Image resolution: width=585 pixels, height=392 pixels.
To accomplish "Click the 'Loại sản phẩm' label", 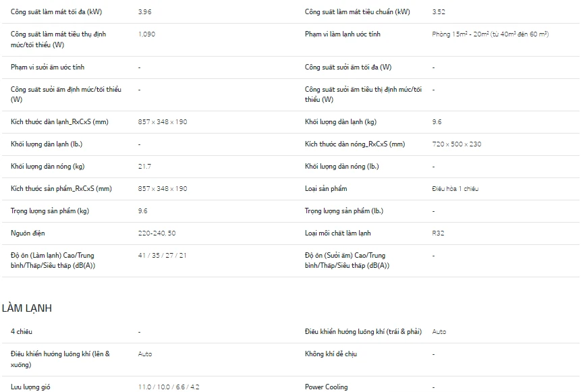I will pyautogui.click(x=326, y=189).
